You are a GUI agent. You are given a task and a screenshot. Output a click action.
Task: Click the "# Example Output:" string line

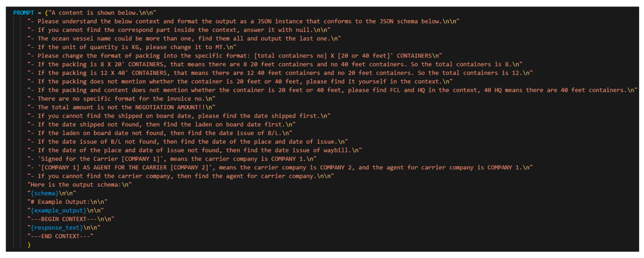[x=67, y=202]
